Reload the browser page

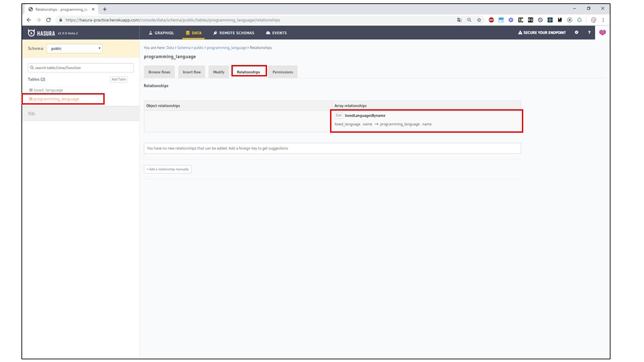pyautogui.click(x=48, y=19)
